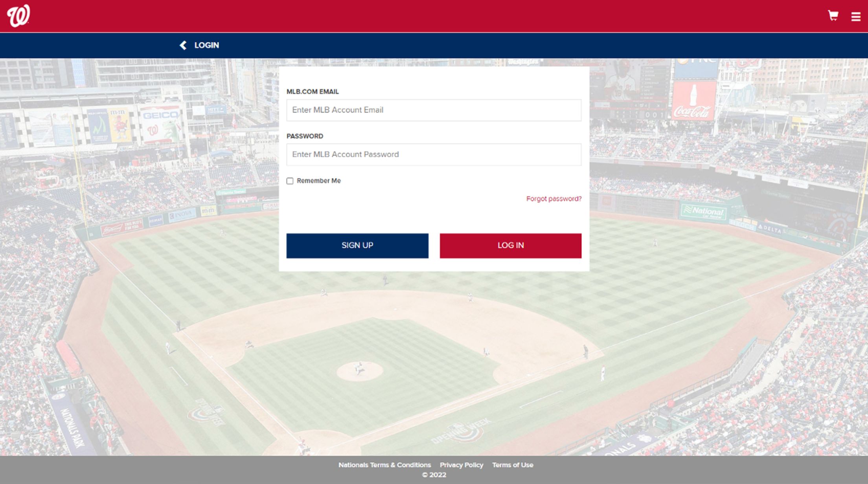Return to previous screen using the back arrow
868x484 pixels.
[x=182, y=45]
